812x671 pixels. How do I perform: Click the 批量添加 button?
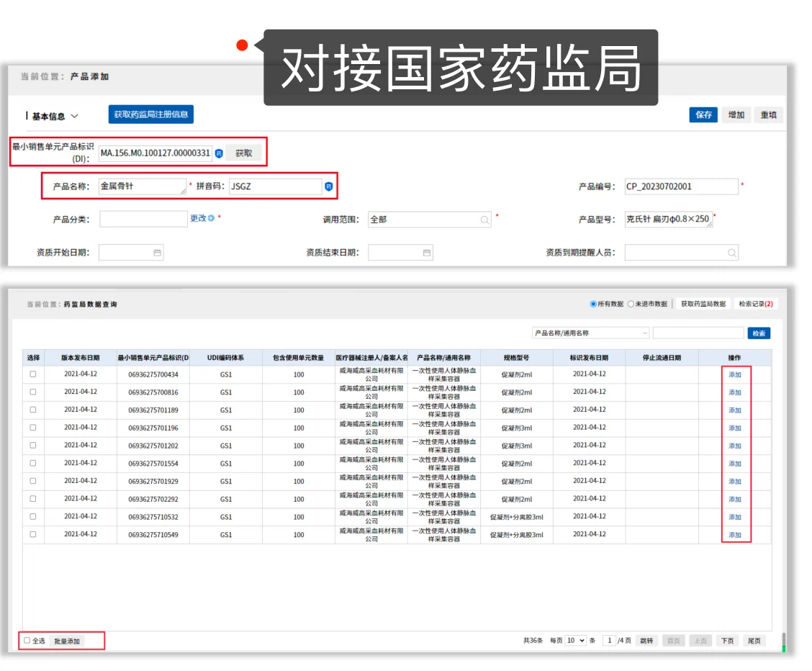pyautogui.click(x=67, y=641)
